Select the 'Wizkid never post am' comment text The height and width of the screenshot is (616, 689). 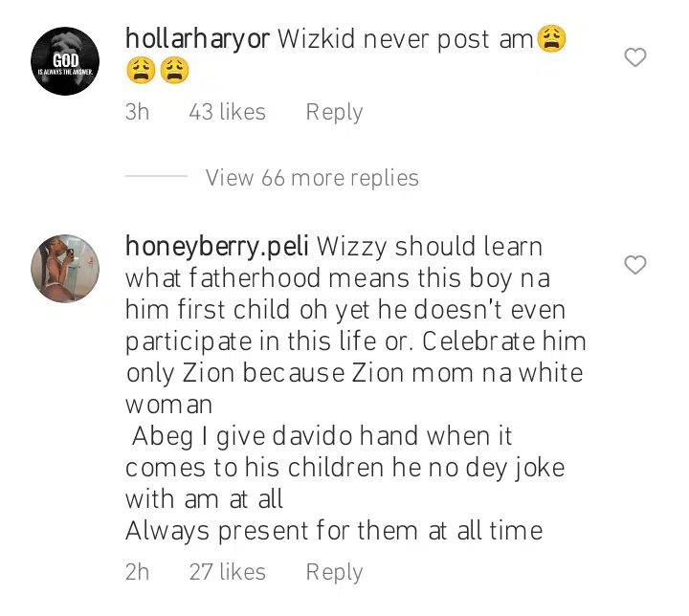(405, 39)
